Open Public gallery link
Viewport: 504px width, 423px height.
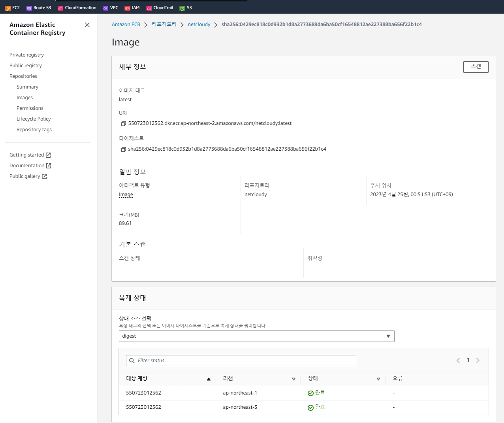pos(24,176)
